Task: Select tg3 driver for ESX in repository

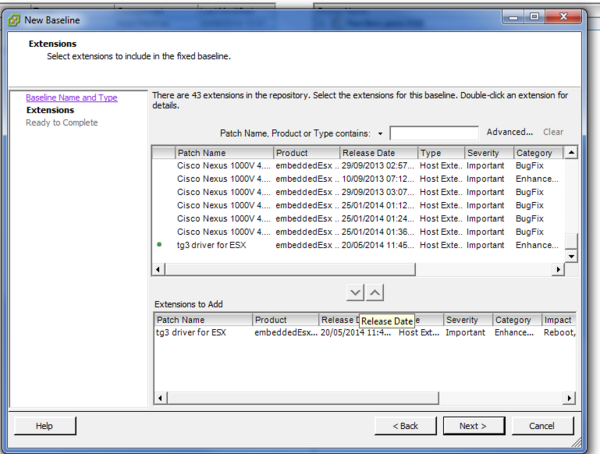Action: (x=211, y=245)
